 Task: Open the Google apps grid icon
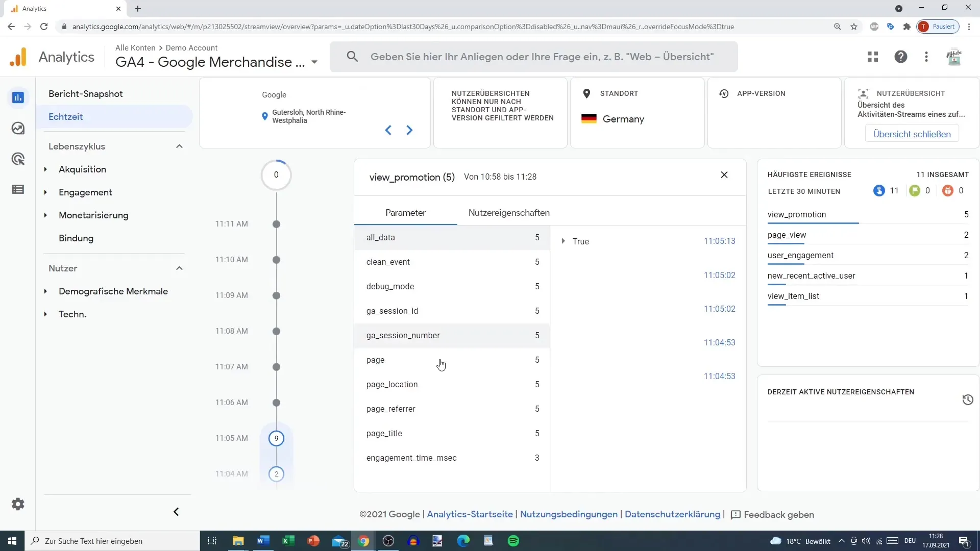point(873,57)
